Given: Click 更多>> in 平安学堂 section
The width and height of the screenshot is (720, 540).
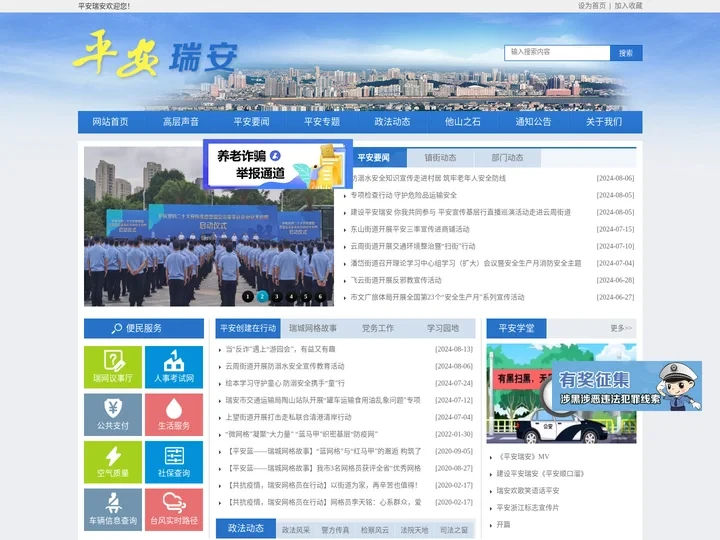Looking at the screenshot, I should coord(621,328).
